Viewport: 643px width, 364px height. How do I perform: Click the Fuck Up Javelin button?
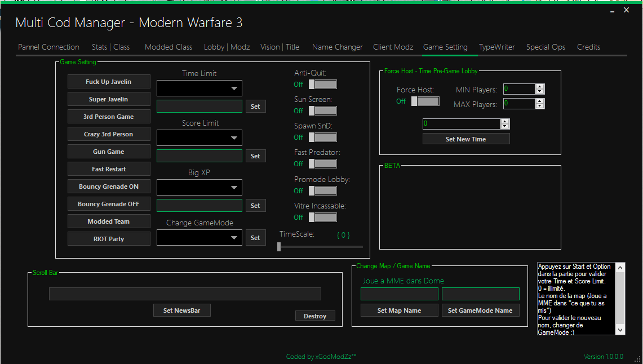pyautogui.click(x=109, y=82)
